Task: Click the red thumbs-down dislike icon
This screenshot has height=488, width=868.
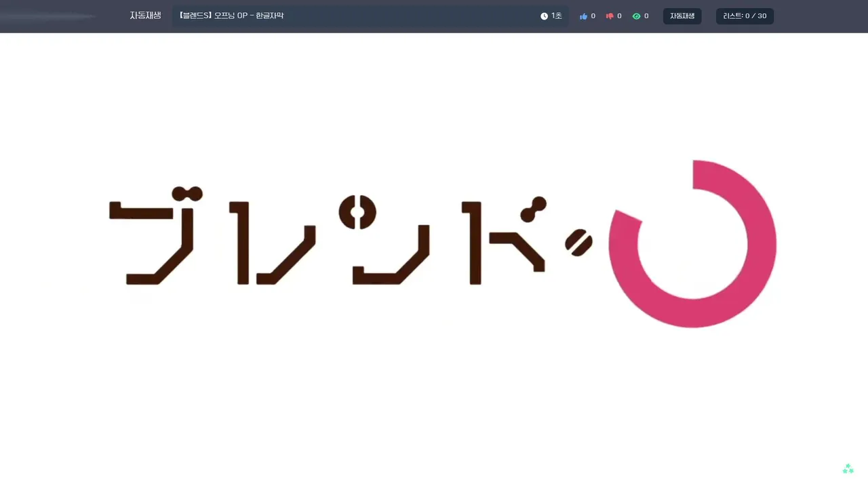Action: tap(610, 16)
